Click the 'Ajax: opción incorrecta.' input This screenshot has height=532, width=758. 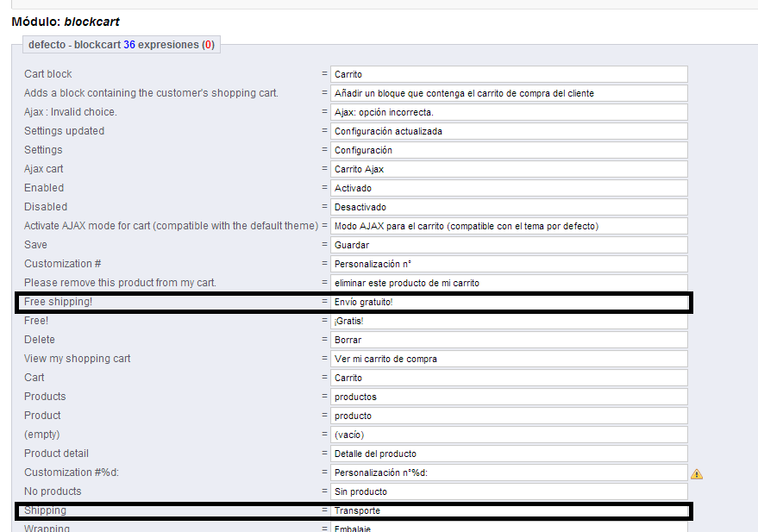pyautogui.click(x=509, y=112)
